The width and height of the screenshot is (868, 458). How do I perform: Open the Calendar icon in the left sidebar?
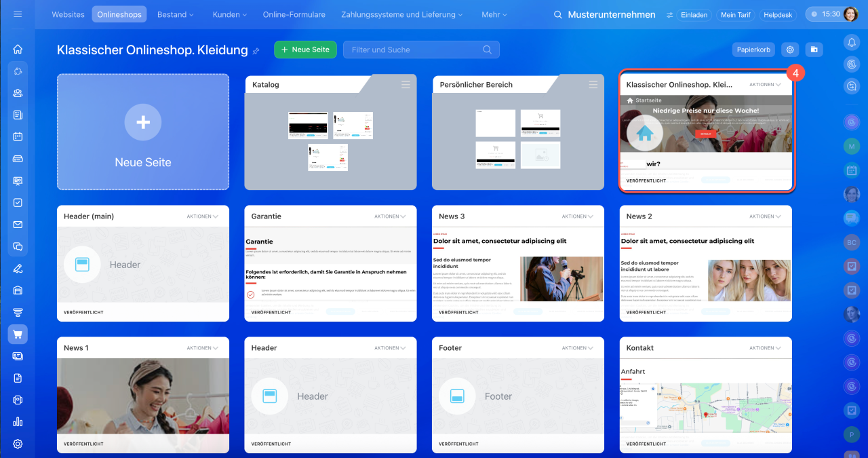[18, 136]
